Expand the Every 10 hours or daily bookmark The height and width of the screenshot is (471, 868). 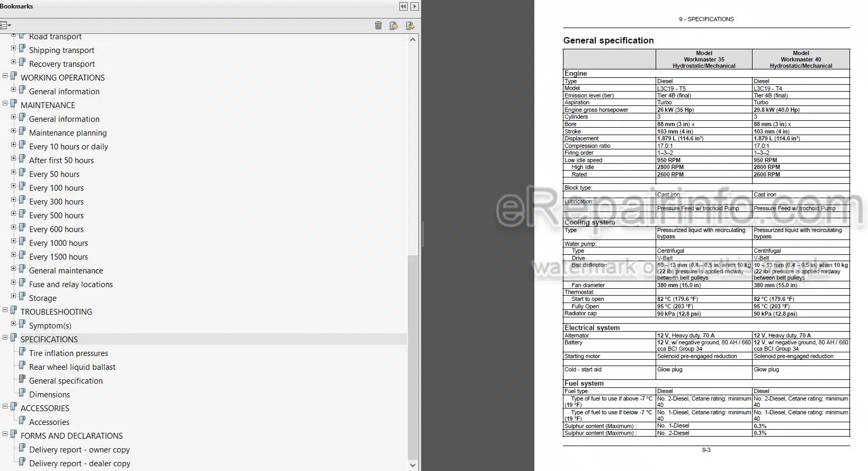click(x=14, y=145)
